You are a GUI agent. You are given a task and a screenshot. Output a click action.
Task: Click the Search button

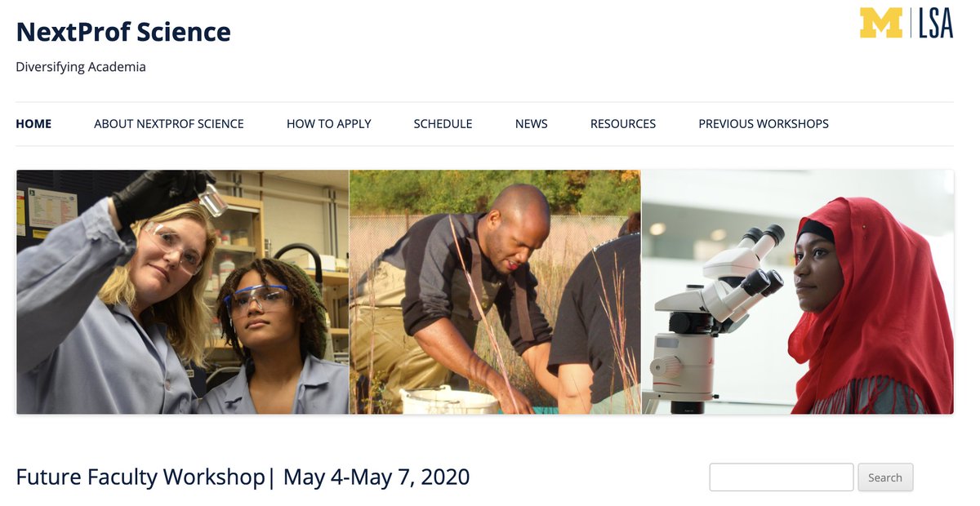click(x=885, y=477)
